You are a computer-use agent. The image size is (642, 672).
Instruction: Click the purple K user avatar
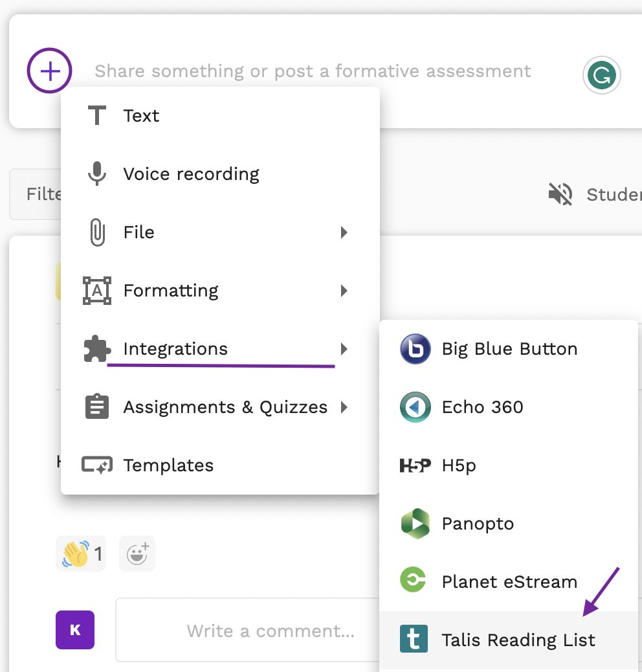[x=75, y=630]
